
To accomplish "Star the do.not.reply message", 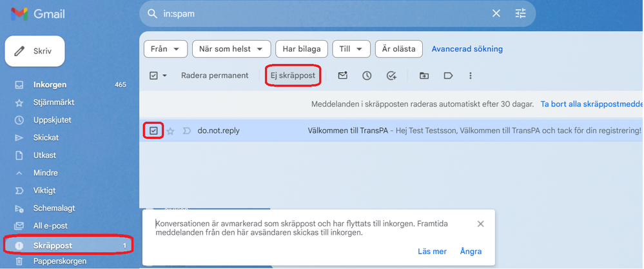I will point(170,131).
